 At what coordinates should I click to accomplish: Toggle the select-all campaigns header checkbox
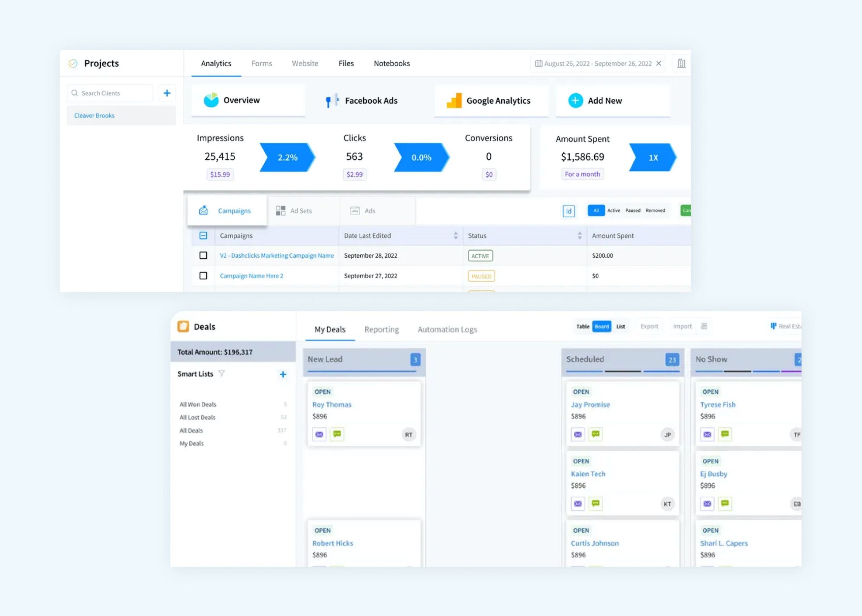click(x=203, y=235)
